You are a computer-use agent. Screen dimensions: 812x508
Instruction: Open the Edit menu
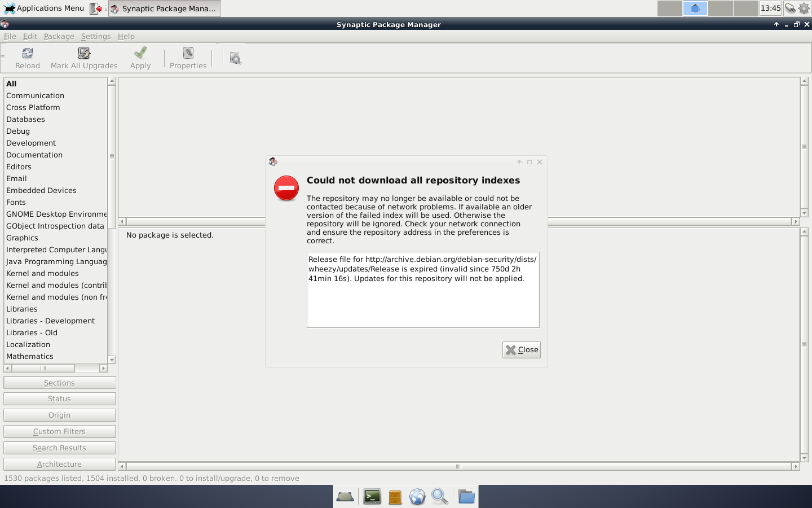(x=30, y=36)
